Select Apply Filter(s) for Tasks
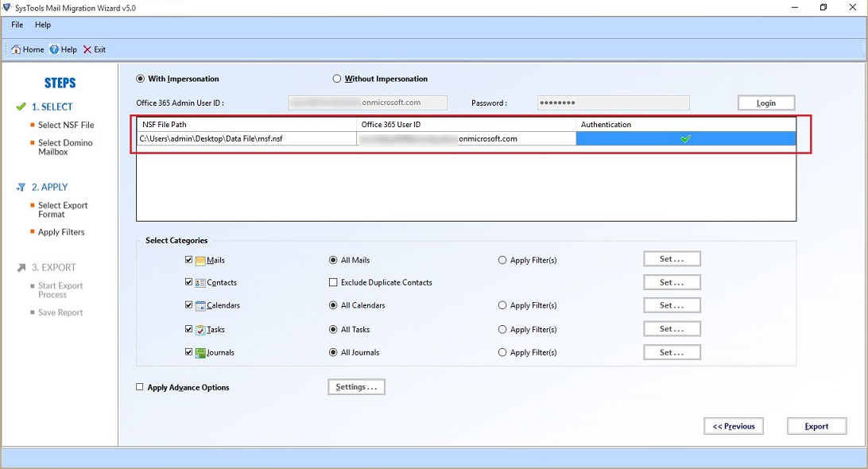Image resolution: width=868 pixels, height=469 pixels. pyautogui.click(x=502, y=329)
